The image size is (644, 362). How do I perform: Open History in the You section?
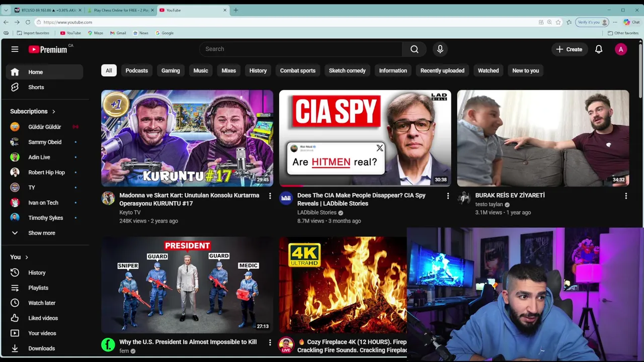click(45, 273)
